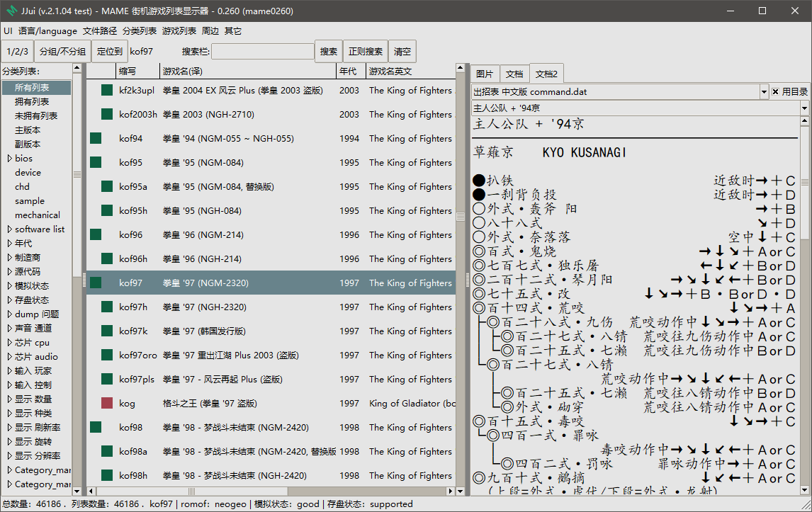Click the green status square beside kof97pls
The image size is (812, 512).
click(x=107, y=379)
